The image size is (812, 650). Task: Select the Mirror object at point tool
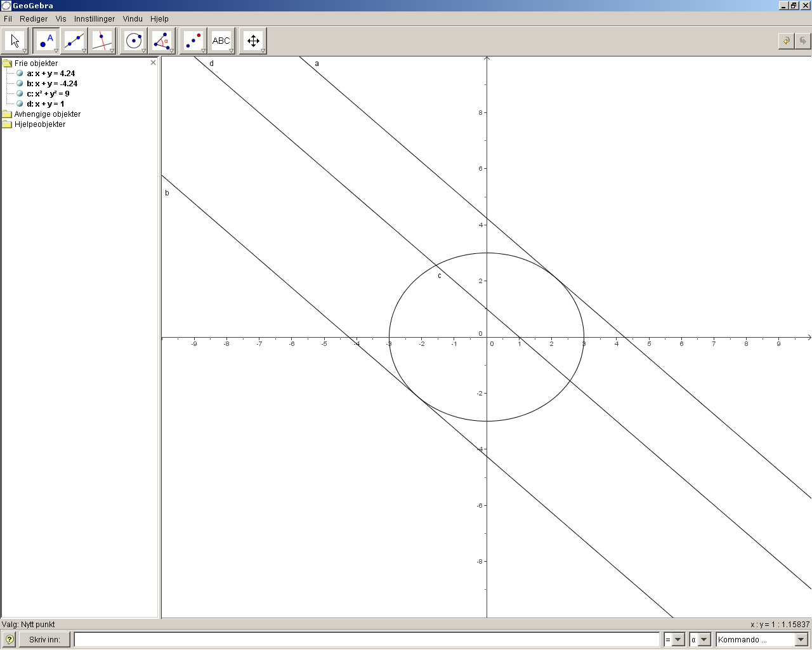pos(193,41)
